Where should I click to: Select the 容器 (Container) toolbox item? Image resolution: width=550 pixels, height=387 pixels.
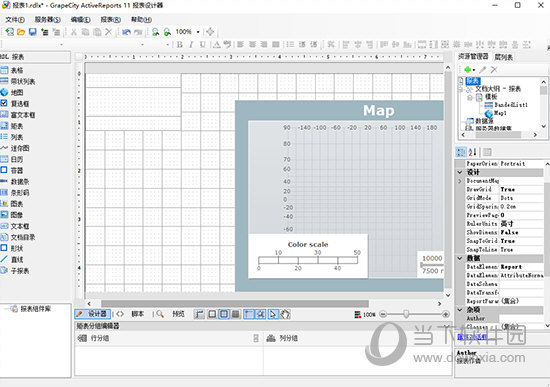coord(12,171)
